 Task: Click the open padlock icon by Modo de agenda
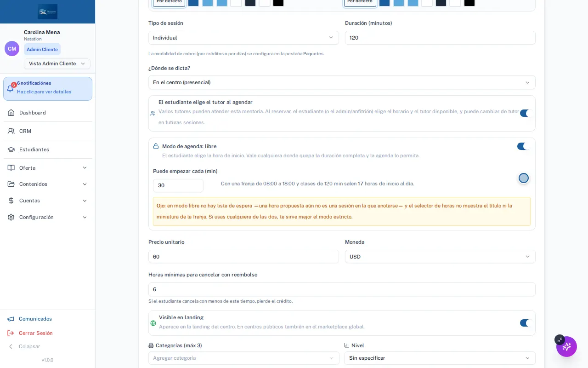156,146
